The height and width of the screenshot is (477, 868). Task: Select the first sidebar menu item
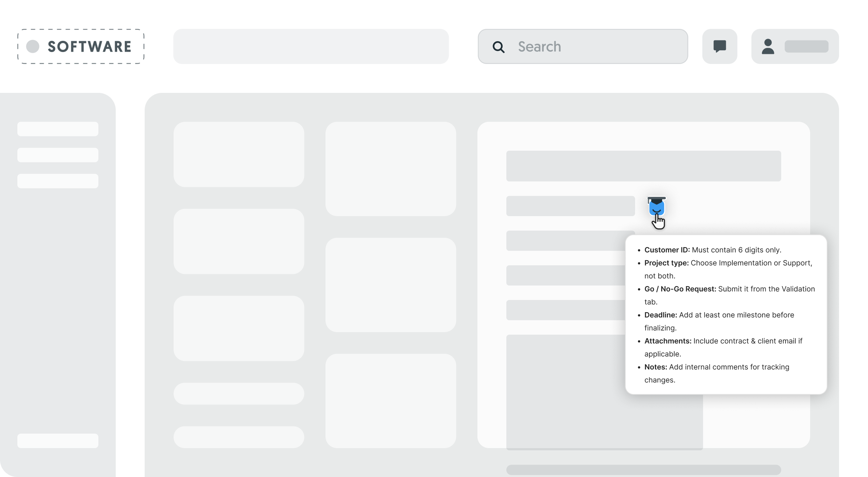click(58, 129)
